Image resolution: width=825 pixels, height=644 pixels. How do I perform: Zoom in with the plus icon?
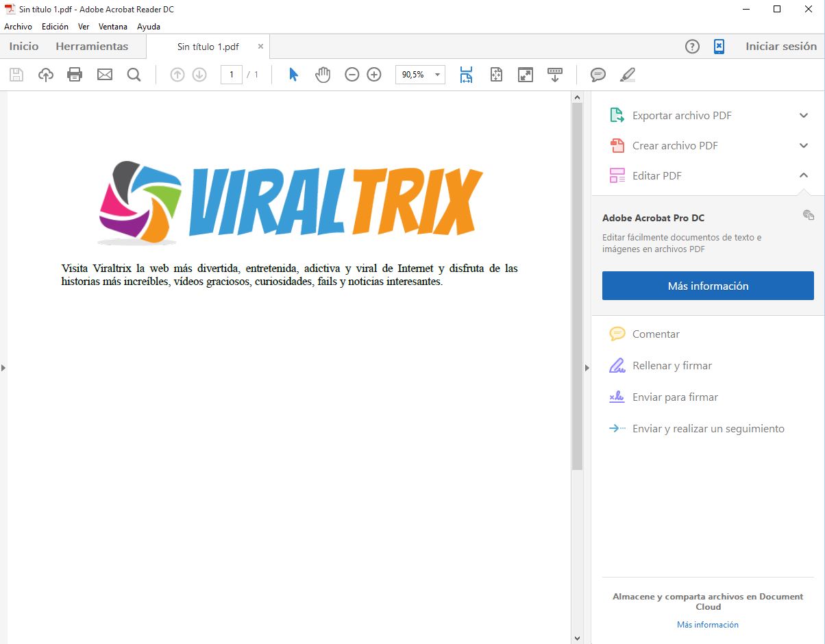[374, 75]
